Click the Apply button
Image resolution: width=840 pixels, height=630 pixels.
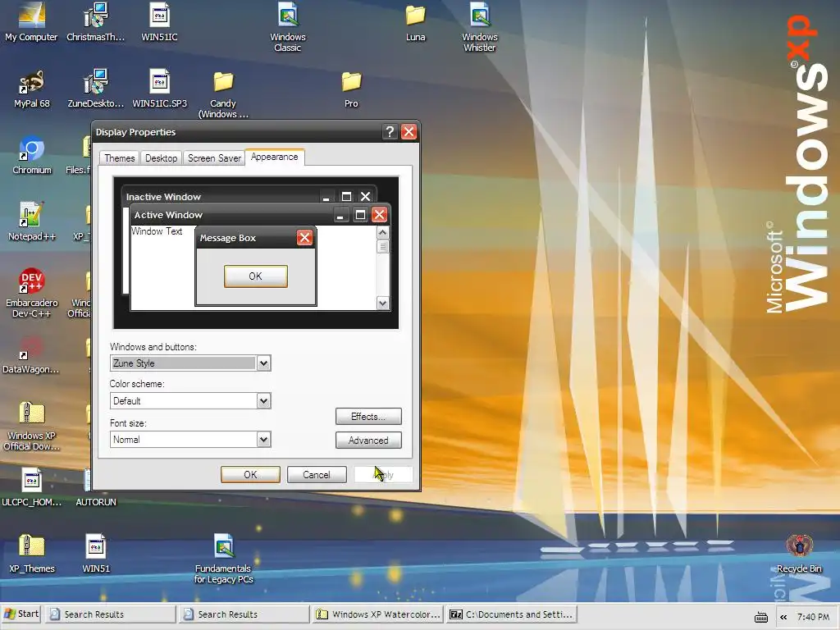tap(383, 475)
